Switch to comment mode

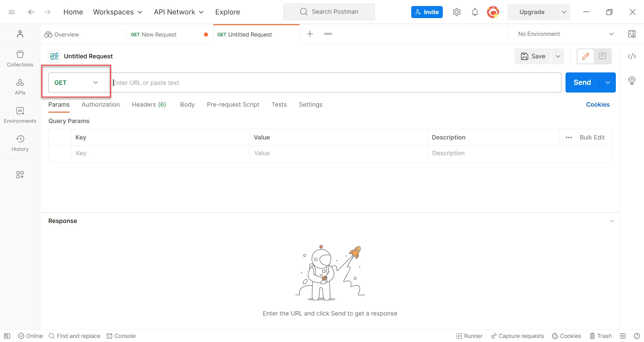coord(602,56)
